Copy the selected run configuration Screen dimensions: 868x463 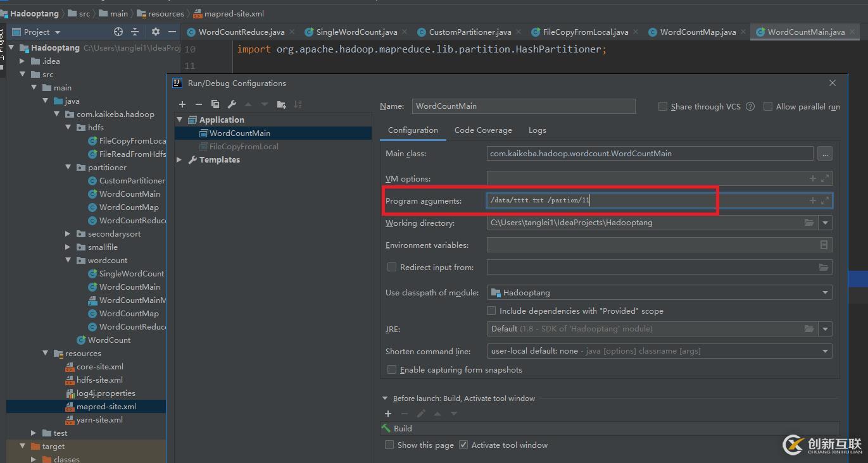click(x=215, y=104)
